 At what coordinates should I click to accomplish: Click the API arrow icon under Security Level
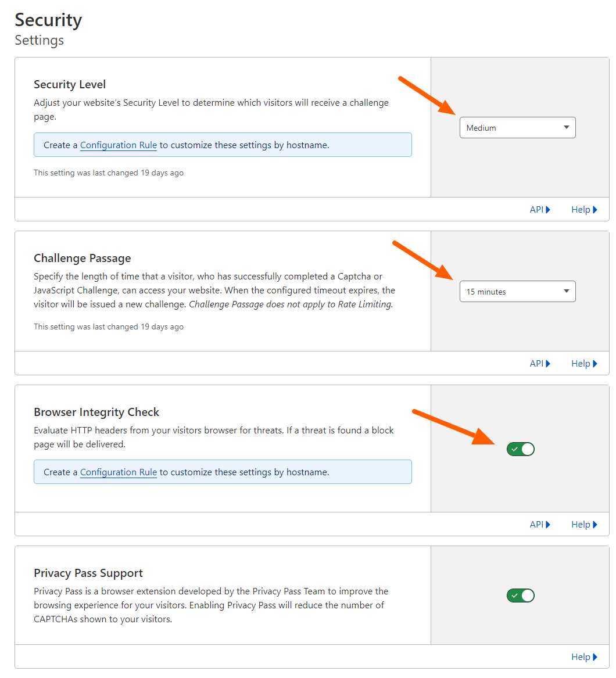point(548,209)
